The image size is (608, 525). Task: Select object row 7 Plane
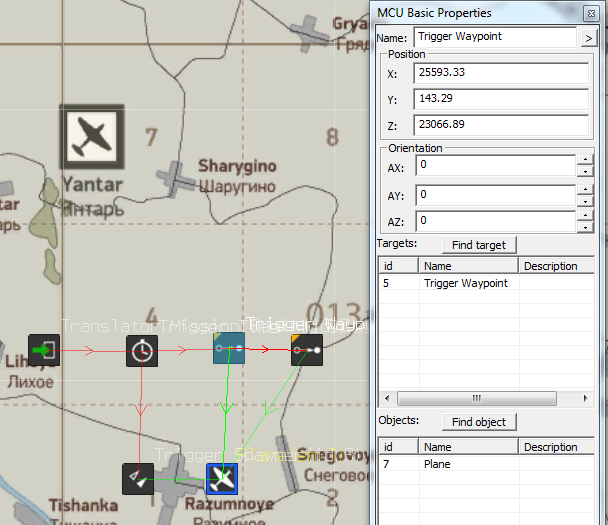pyautogui.click(x=487, y=464)
